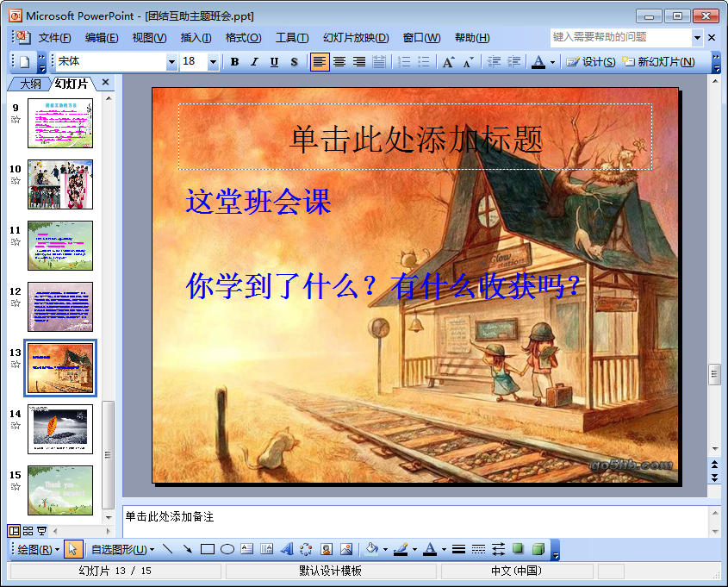Viewport: 728px width, 587px height.
Task: Open the Design (设计) pane
Action: (x=590, y=62)
